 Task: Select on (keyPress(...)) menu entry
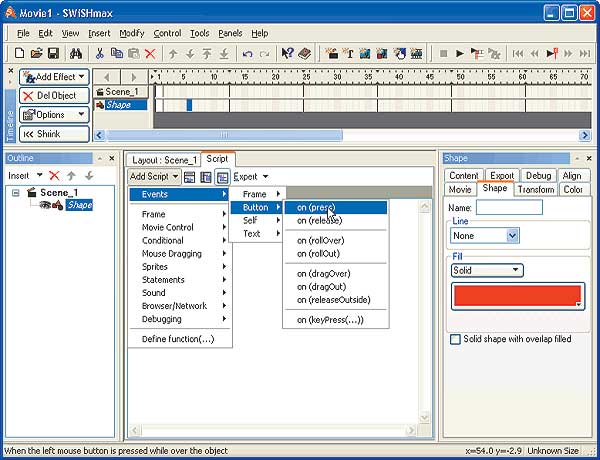tap(335, 320)
